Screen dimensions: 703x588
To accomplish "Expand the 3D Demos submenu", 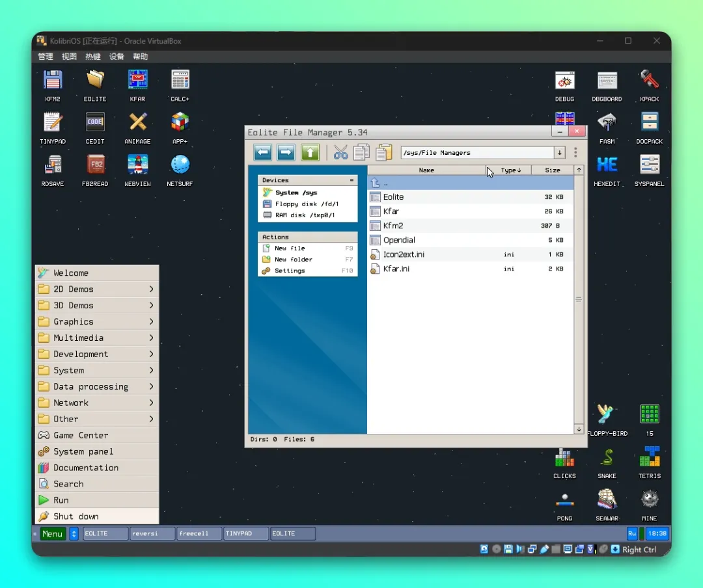I will 97,305.
